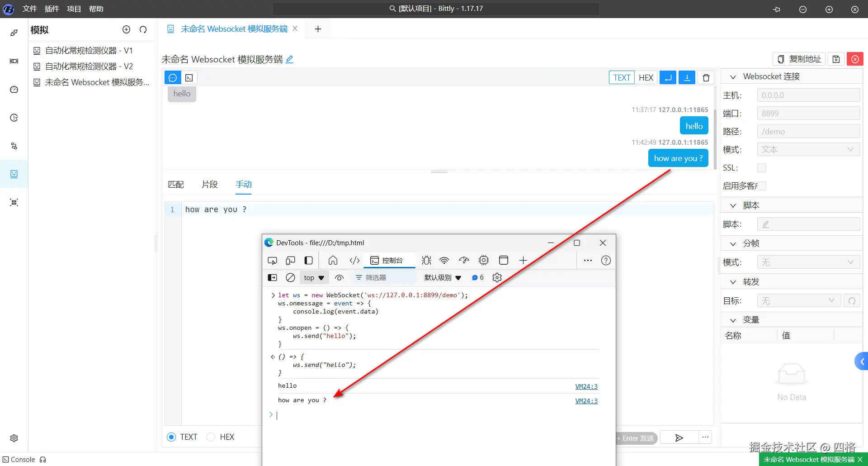Image resolution: width=868 pixels, height=466 pixels.
Task: Open the connection 模式 文本 dropdown
Action: click(808, 150)
